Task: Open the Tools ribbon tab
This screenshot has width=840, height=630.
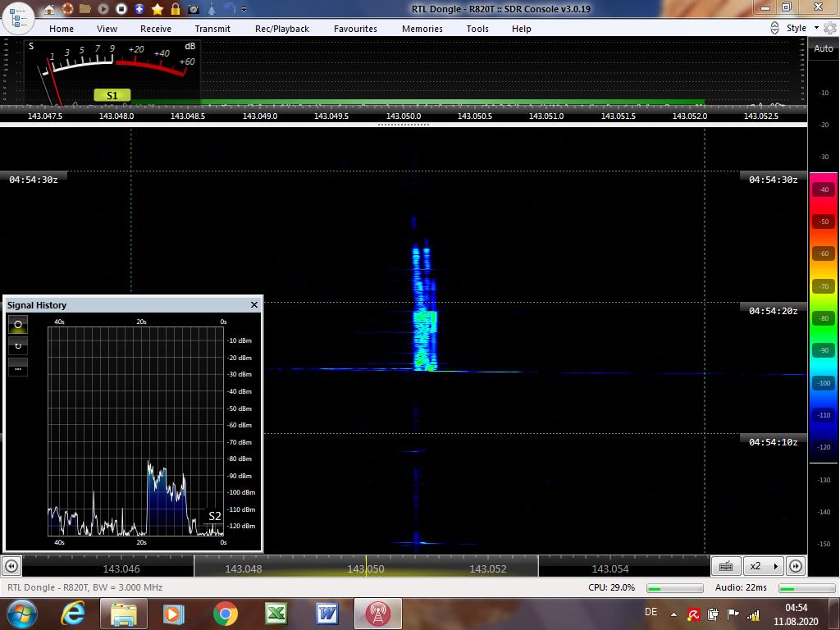Action: tap(477, 29)
